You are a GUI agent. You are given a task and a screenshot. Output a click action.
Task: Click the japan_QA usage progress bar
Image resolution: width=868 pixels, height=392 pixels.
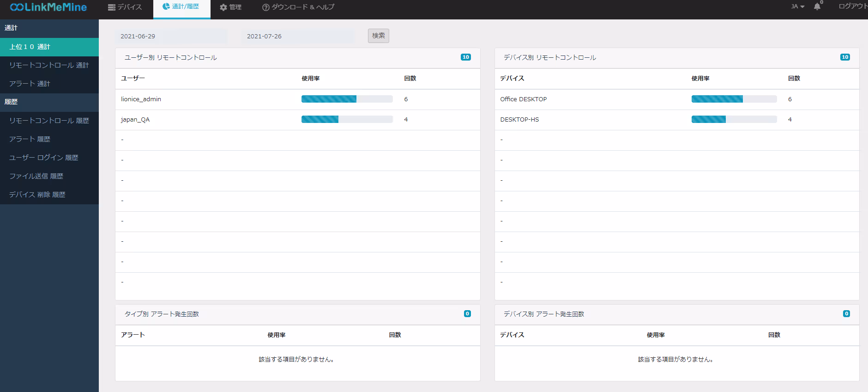tap(347, 119)
